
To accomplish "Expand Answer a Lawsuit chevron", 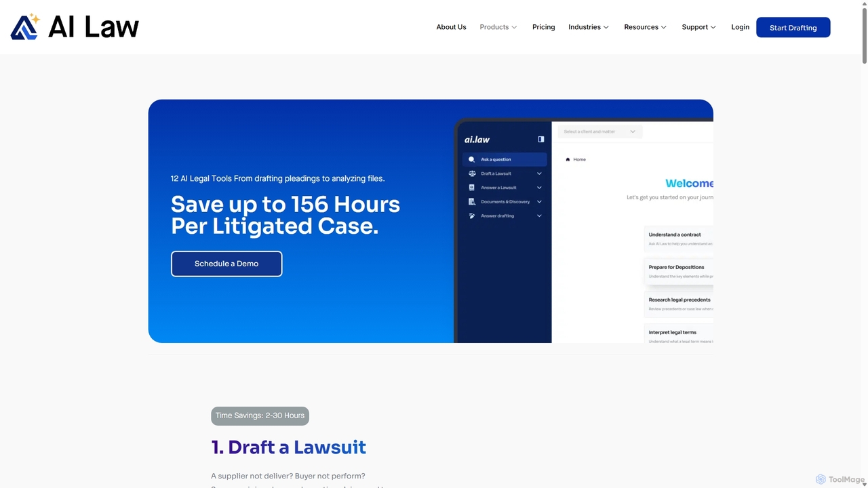I will pyautogui.click(x=540, y=187).
